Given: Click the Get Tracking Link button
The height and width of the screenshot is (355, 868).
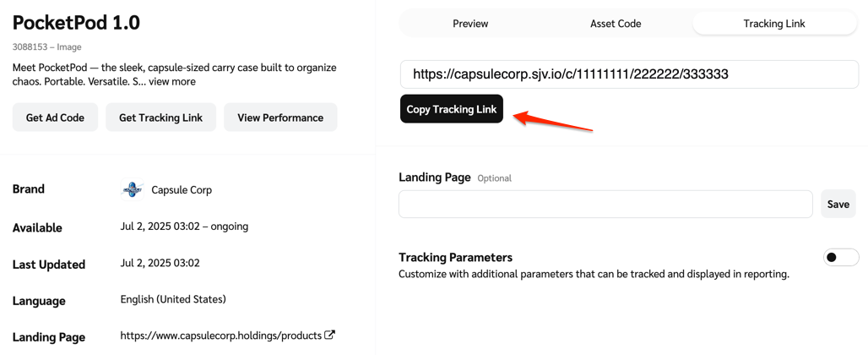Looking at the screenshot, I should 160,117.
